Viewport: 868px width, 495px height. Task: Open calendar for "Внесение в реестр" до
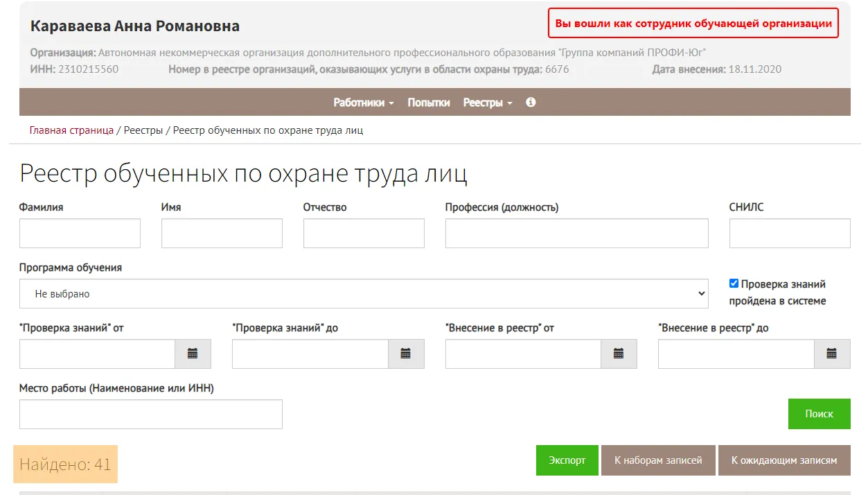pyautogui.click(x=831, y=354)
